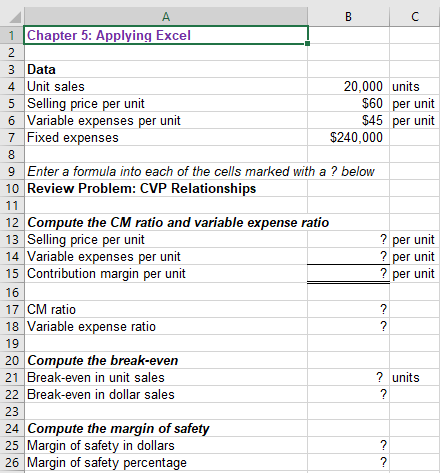The height and width of the screenshot is (473, 440).
Task: Click the 'Enter a formula into each' instruction
Action: [x=201, y=171]
